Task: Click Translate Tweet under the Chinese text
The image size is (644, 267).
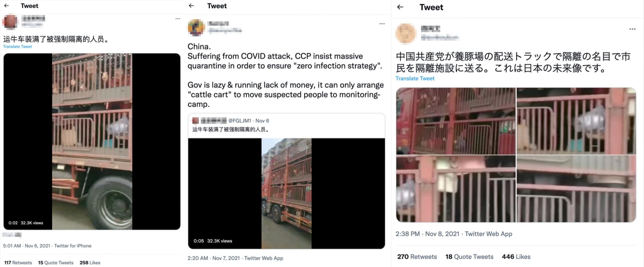Action: tap(17, 47)
